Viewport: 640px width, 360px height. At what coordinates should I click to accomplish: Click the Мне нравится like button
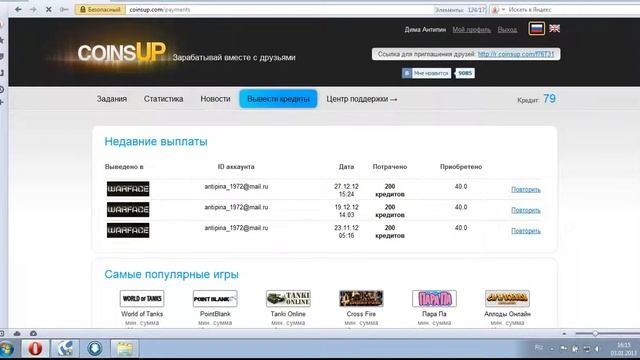coord(427,73)
